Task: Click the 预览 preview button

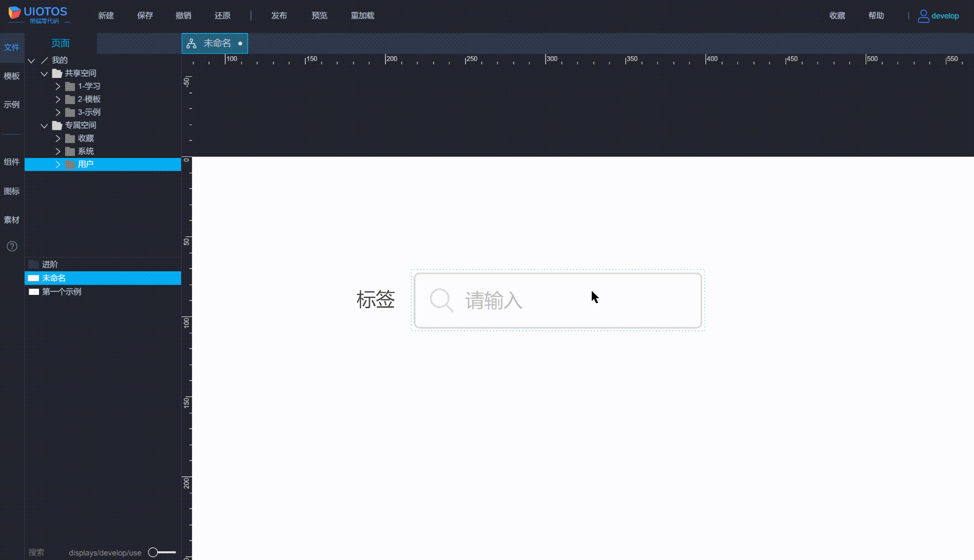Action: click(x=319, y=15)
